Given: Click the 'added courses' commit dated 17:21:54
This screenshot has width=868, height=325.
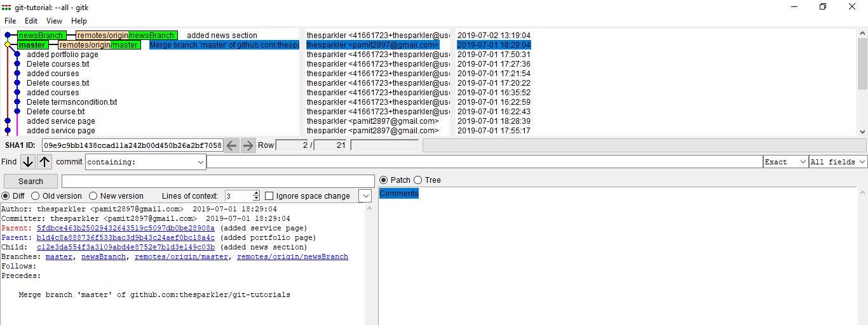Looking at the screenshot, I should pos(53,74).
